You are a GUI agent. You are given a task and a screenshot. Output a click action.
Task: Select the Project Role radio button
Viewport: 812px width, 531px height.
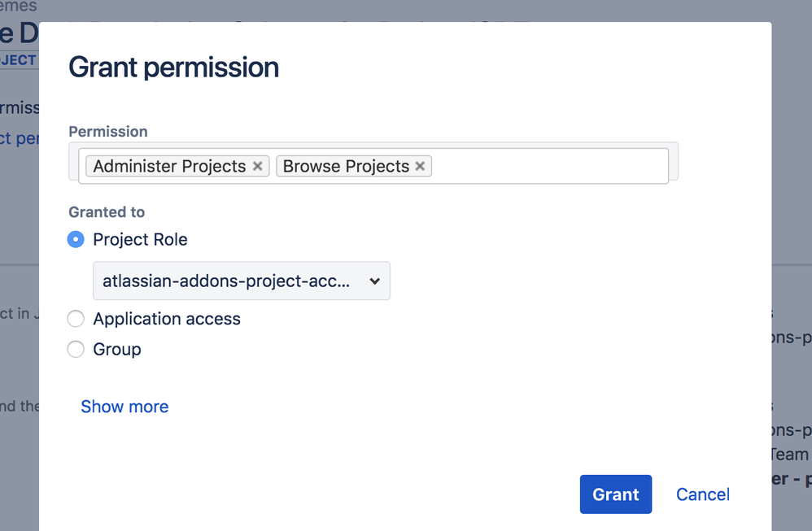[x=76, y=240]
